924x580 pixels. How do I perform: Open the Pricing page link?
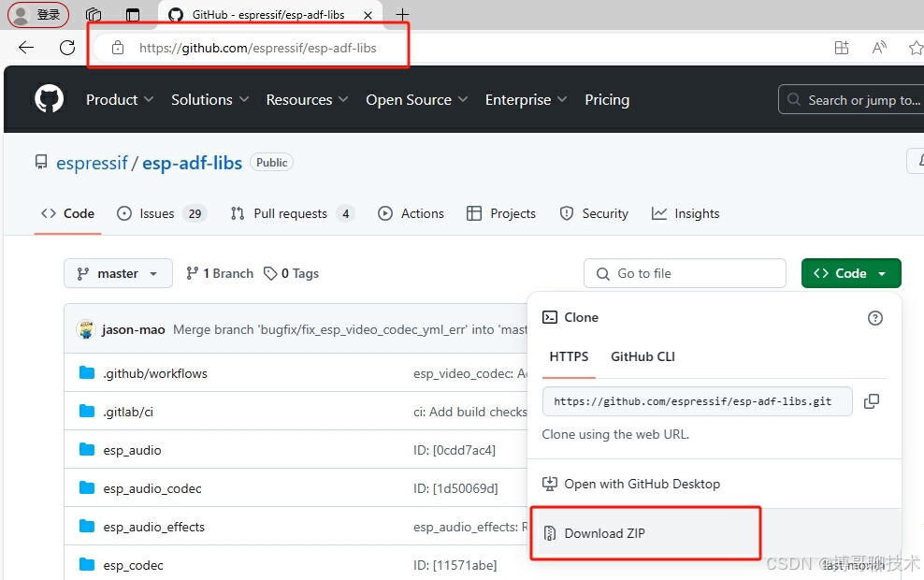click(607, 99)
